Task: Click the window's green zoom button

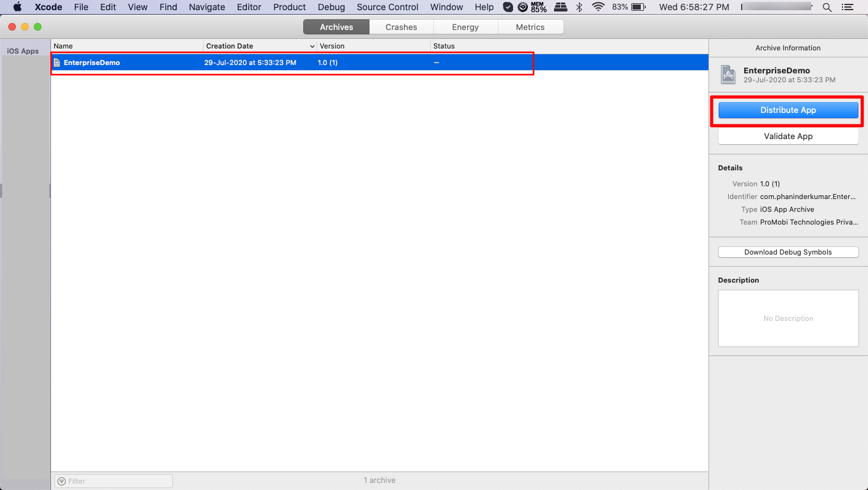Action: [x=38, y=27]
